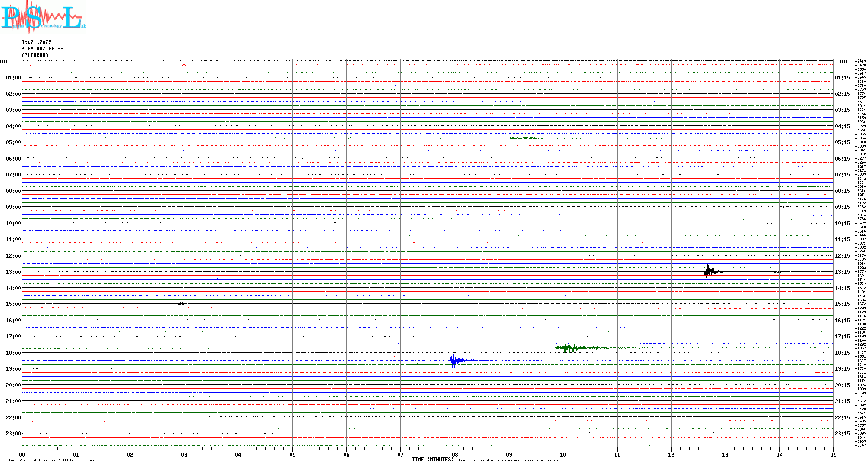The image size is (868, 466).
Task: Click the 18:00 hour label on the left
Action: click(x=13, y=353)
